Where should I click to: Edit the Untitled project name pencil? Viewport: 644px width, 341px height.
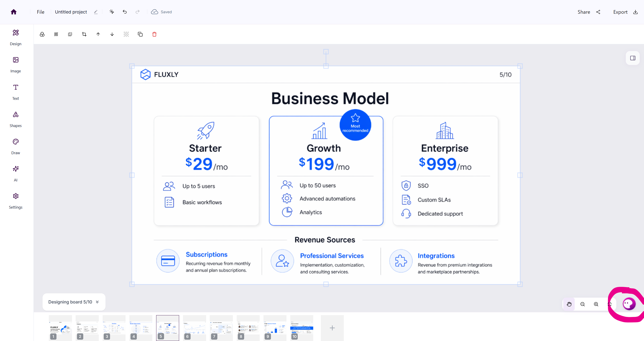[96, 12]
